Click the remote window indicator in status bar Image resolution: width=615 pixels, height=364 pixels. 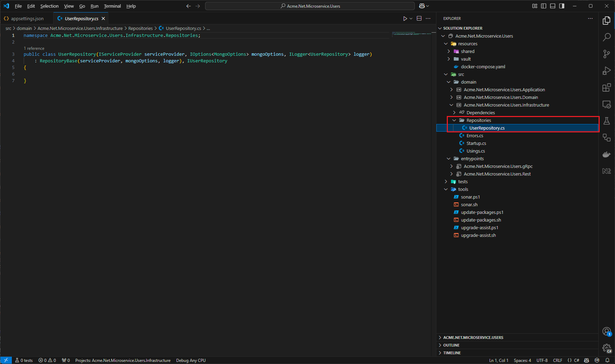click(x=6, y=360)
